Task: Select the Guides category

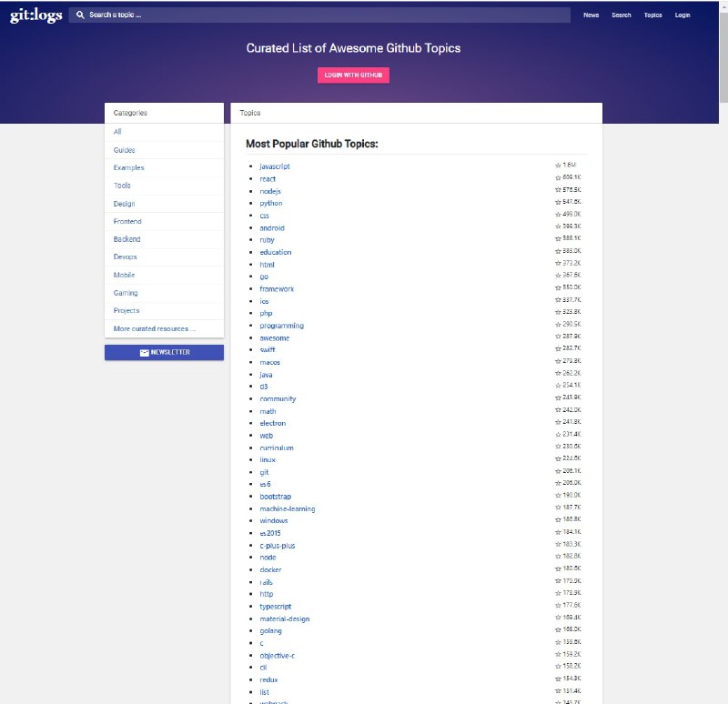Action: coord(164,150)
